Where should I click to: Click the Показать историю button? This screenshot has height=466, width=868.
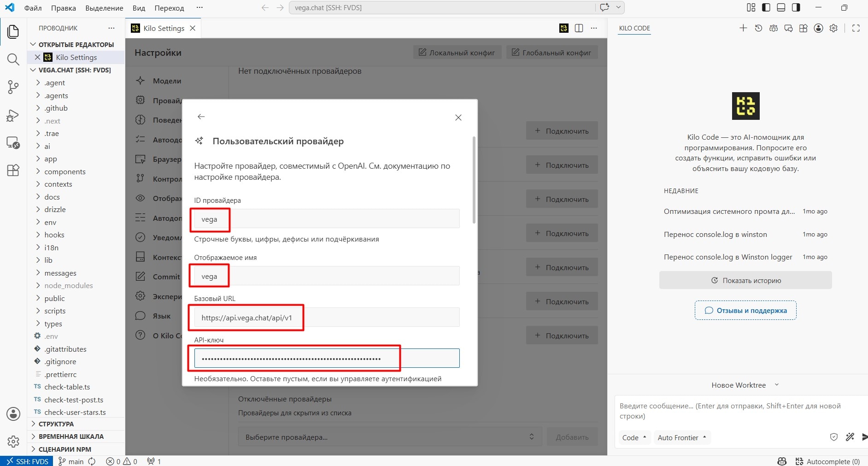coord(745,280)
